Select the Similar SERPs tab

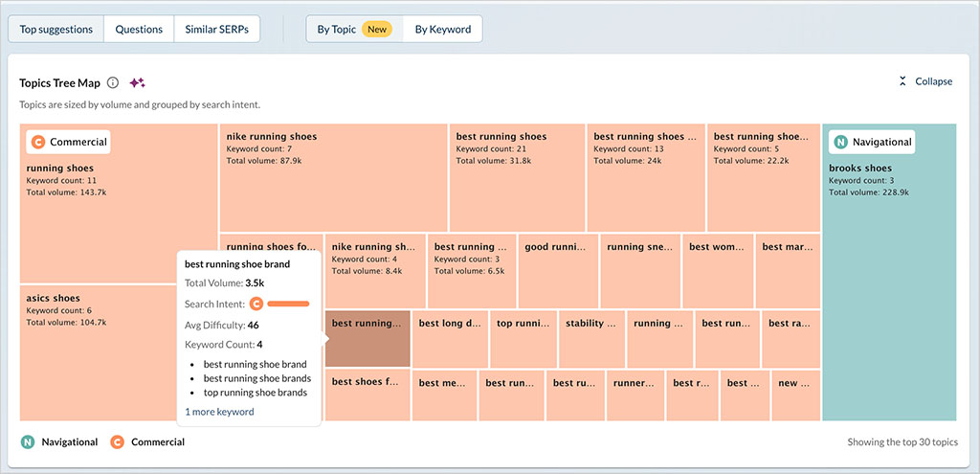point(216,30)
